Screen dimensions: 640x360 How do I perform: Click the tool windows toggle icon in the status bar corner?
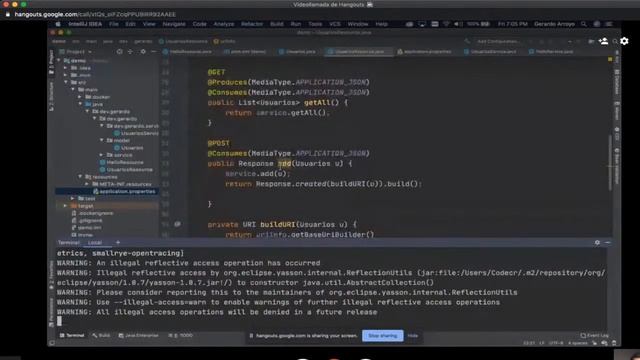52,343
